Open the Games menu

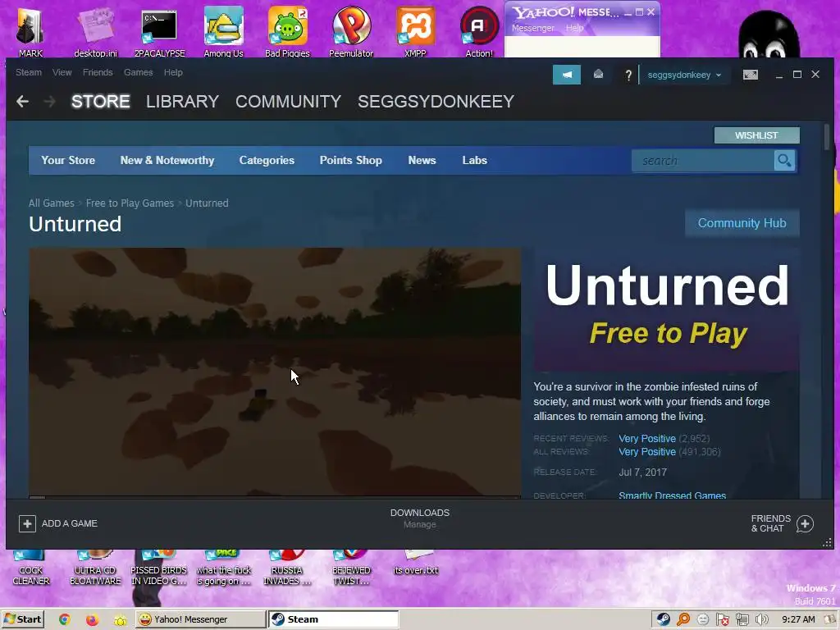138,72
